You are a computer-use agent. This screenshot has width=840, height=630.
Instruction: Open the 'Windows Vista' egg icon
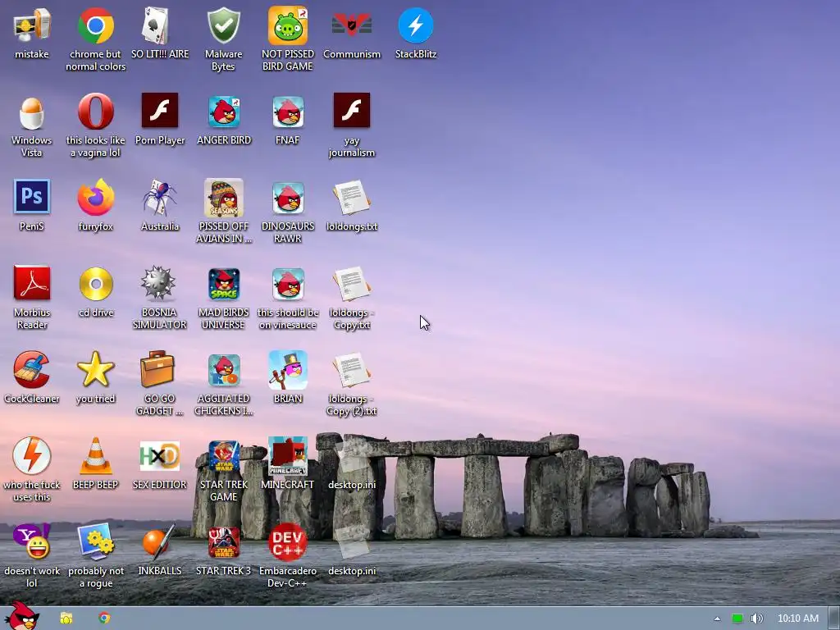[32, 126]
